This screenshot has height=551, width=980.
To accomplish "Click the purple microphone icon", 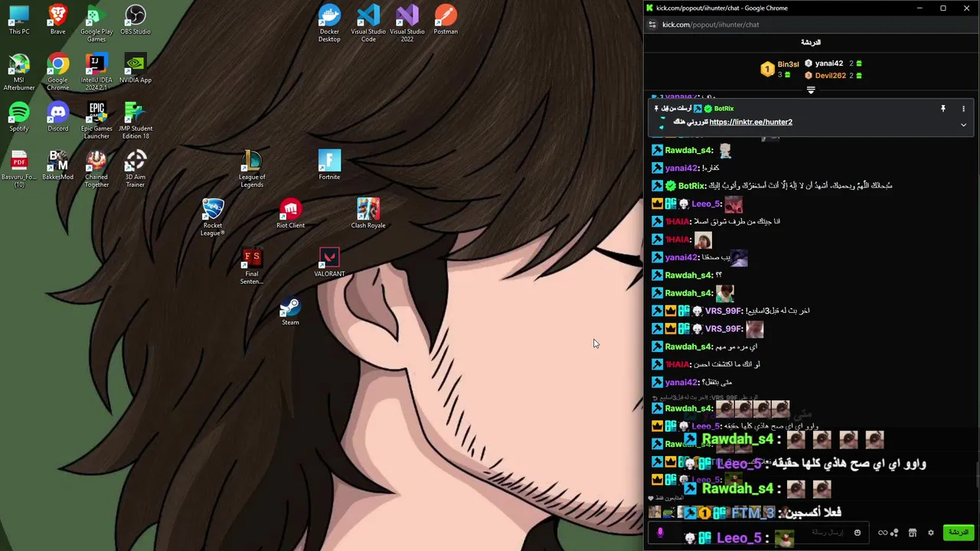I will (660, 533).
